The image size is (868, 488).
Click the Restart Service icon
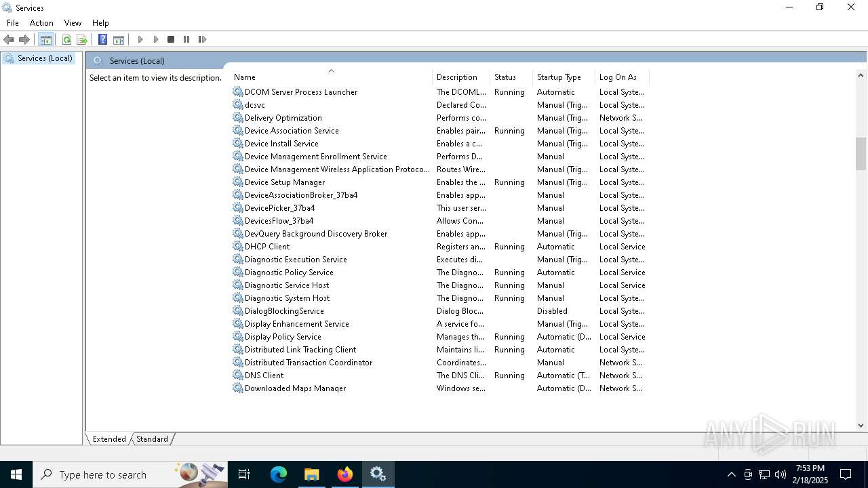202,39
